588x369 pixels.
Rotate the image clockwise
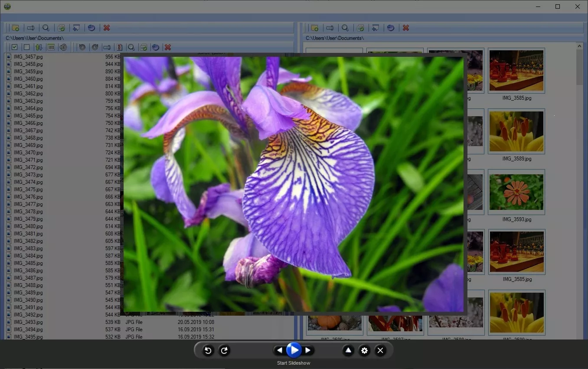point(224,350)
